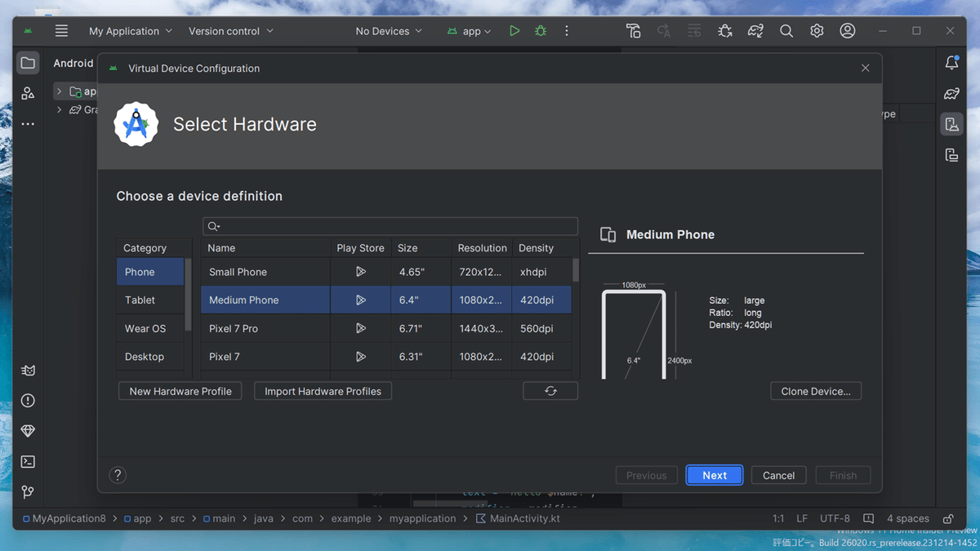Open the Android project view dropdown

pos(74,63)
